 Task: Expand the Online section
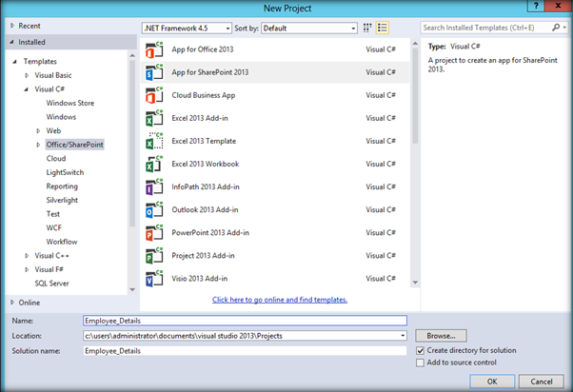point(12,303)
